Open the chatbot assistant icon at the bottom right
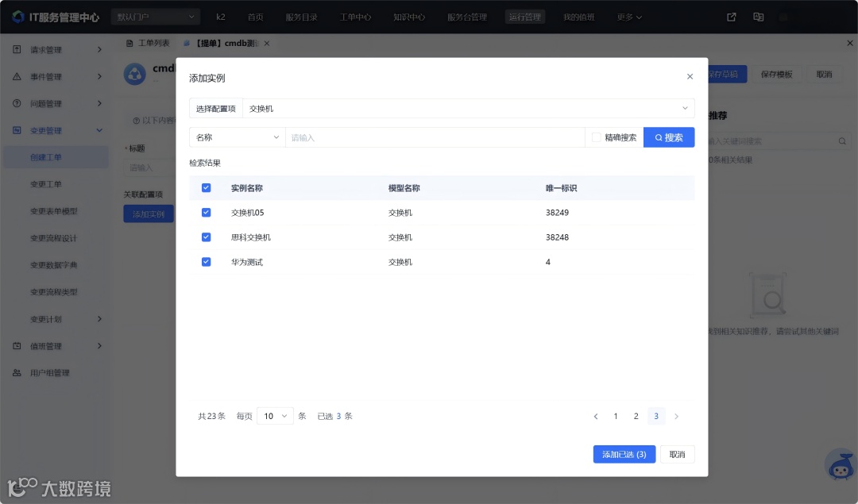Viewport: 858px width, 504px height. click(841, 466)
